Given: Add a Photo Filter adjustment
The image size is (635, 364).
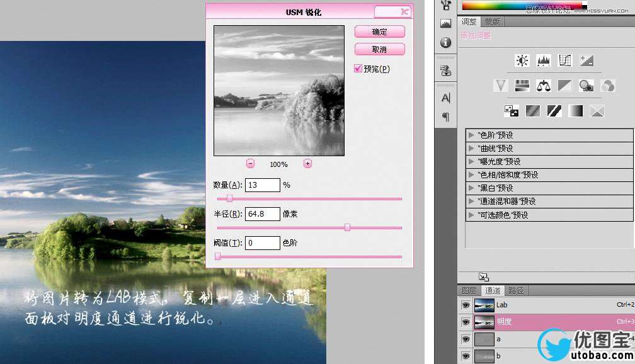Looking at the screenshot, I should click(x=586, y=86).
